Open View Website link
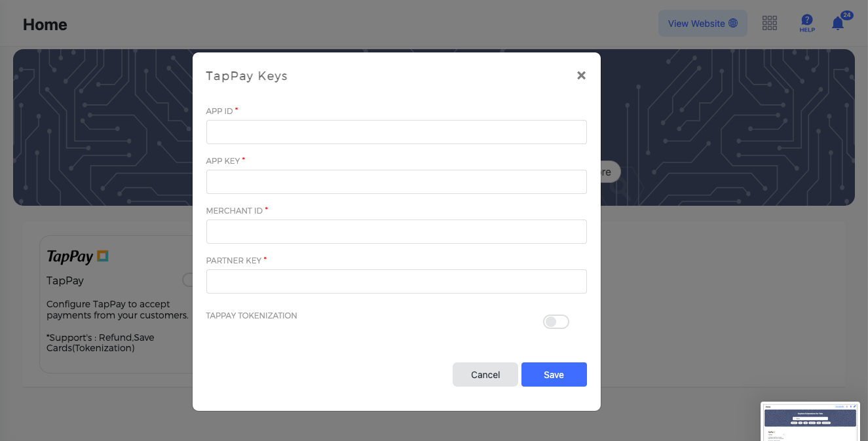The width and height of the screenshot is (868, 441). [x=702, y=24]
